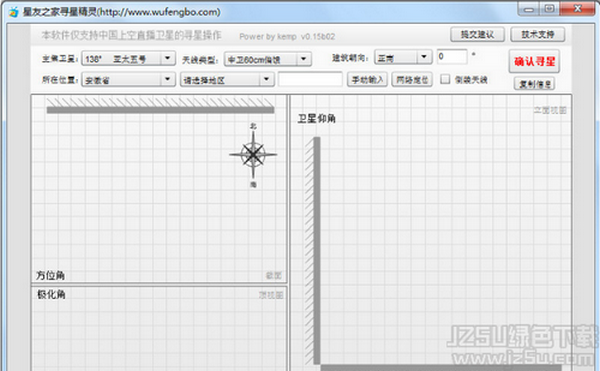This screenshot has width=600, height=371.
Task: Minimize the 寻星精灵 window
Action: [x=528, y=9]
